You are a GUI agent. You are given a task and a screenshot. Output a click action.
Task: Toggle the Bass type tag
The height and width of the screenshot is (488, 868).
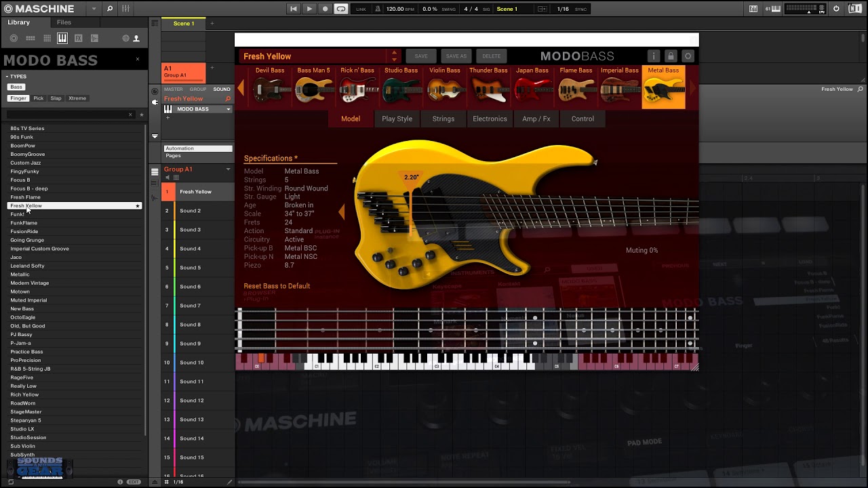point(16,87)
